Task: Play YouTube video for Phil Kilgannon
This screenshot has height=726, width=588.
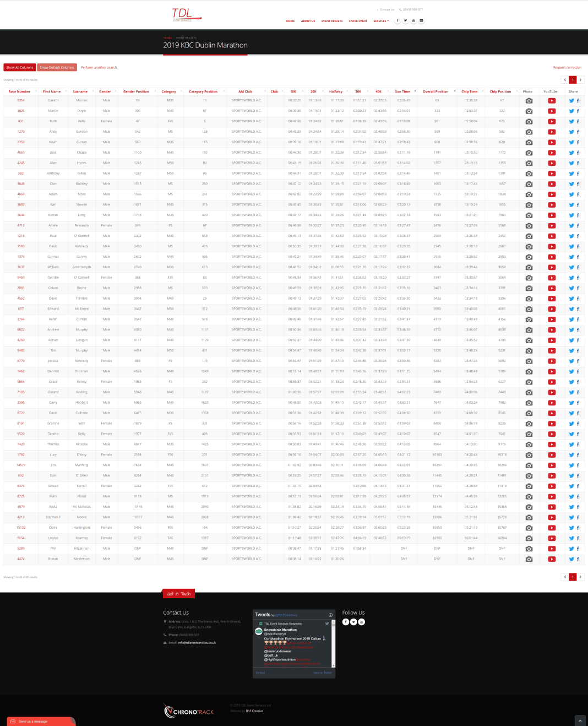Action: pyautogui.click(x=552, y=549)
